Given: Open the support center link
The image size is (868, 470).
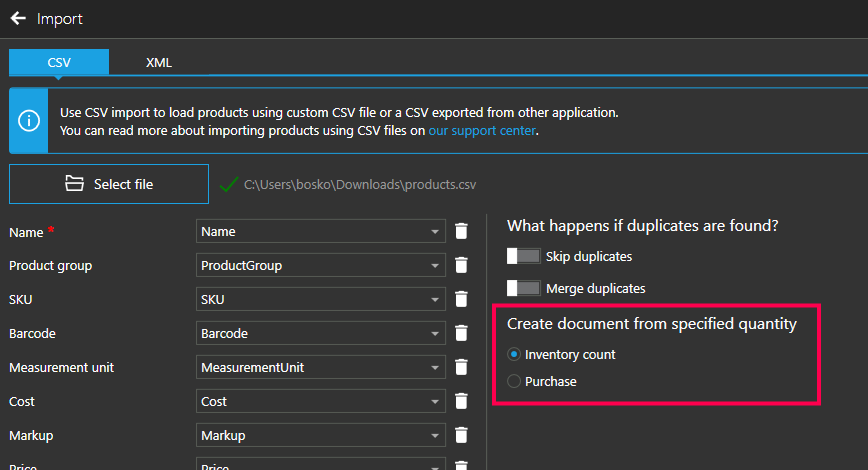Looking at the screenshot, I should pyautogui.click(x=482, y=131).
